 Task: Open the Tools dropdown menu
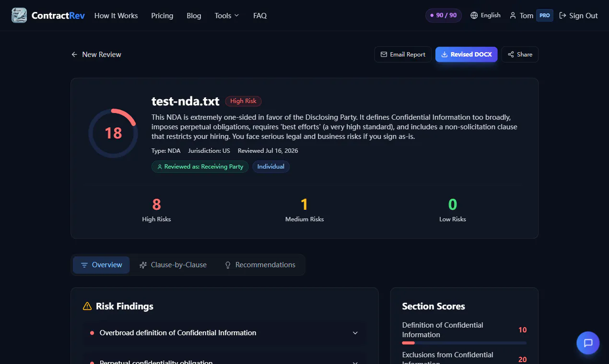227,15
